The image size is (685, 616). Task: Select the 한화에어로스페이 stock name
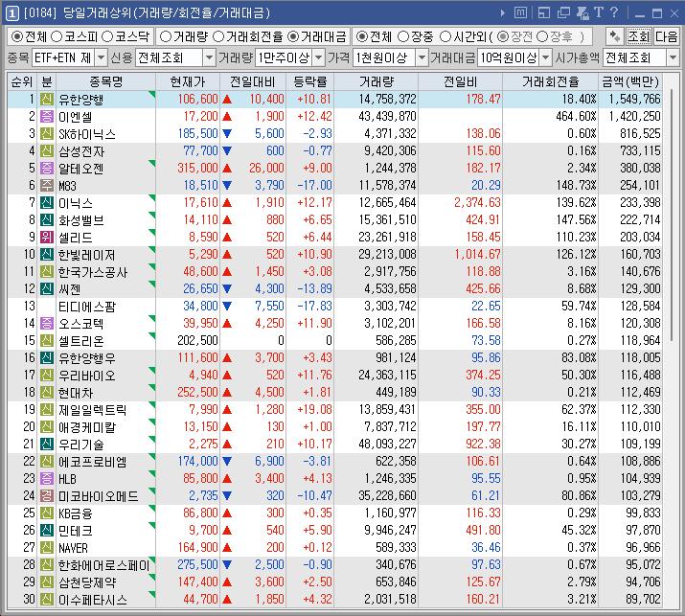pos(104,565)
